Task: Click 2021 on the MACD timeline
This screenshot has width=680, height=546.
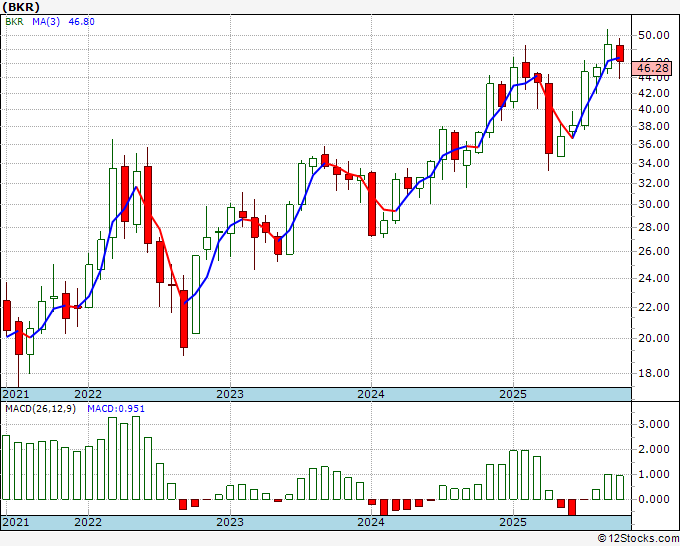Action: coord(16,522)
